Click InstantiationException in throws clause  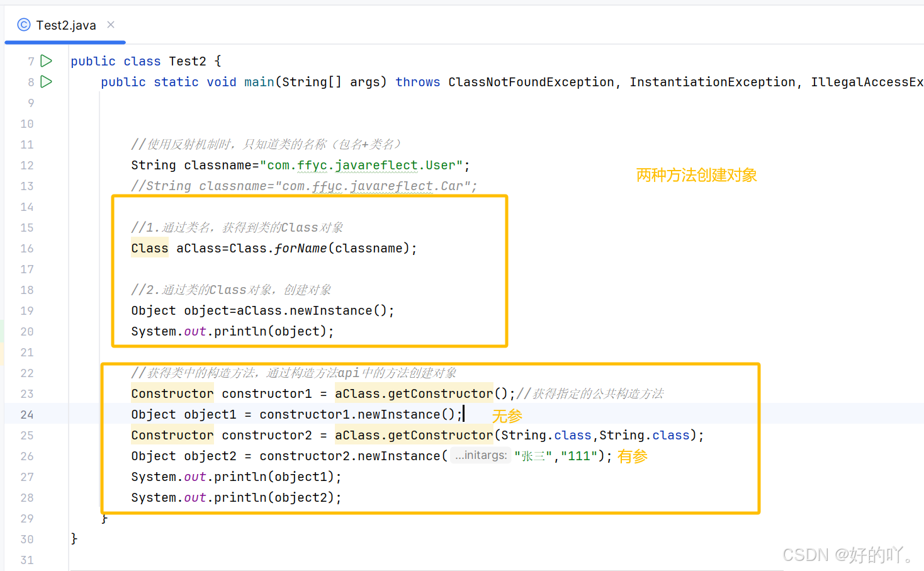(x=713, y=82)
